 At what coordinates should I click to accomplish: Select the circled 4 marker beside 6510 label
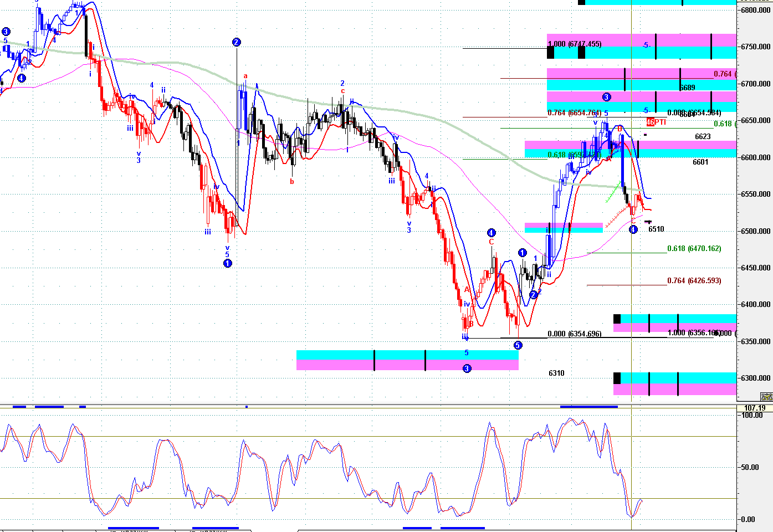(633, 229)
